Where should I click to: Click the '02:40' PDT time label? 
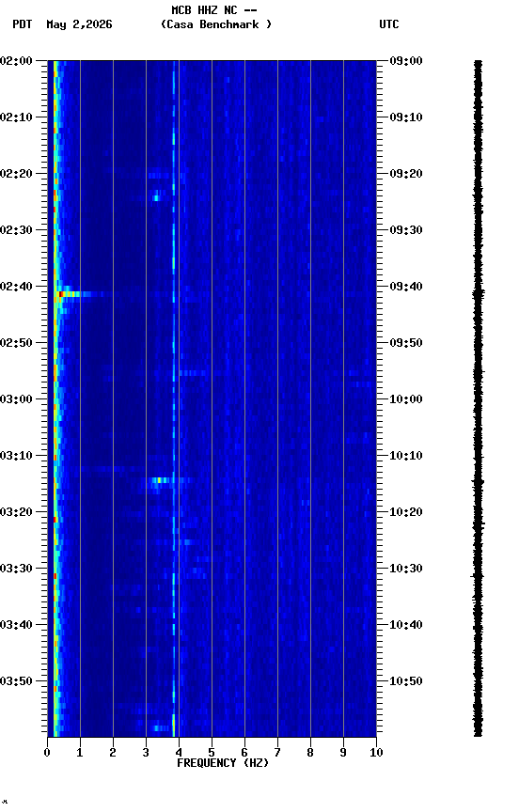pyautogui.click(x=16, y=287)
